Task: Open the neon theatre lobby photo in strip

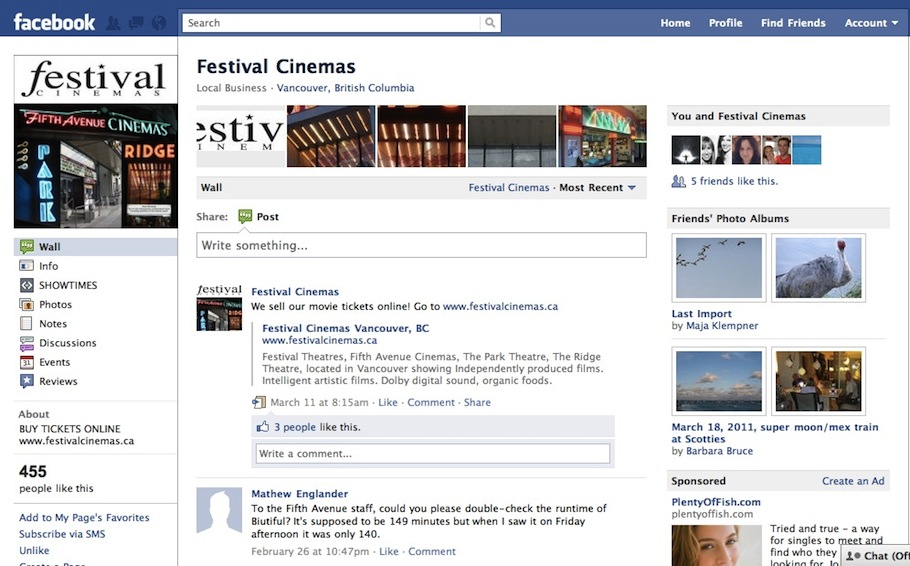Action: click(x=602, y=136)
